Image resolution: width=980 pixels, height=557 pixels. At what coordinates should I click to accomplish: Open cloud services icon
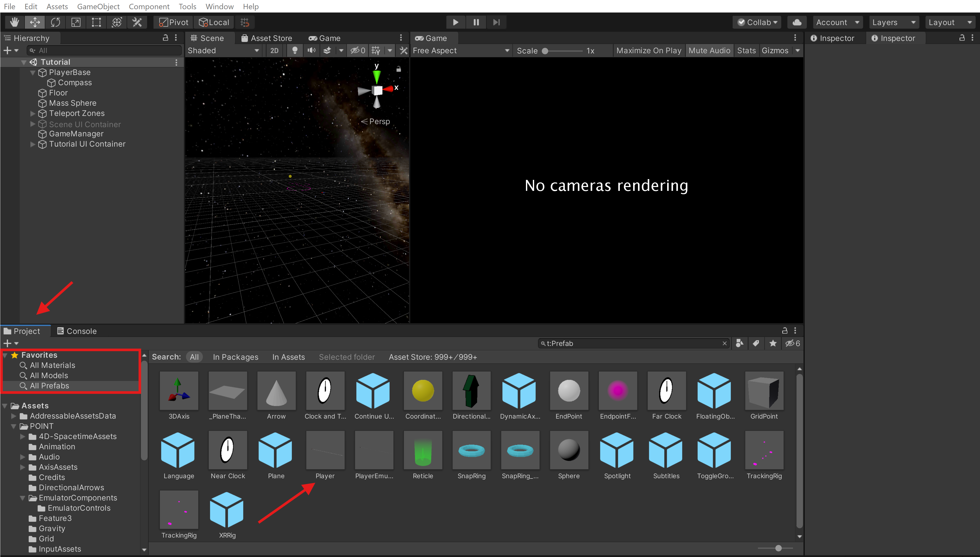coord(797,22)
